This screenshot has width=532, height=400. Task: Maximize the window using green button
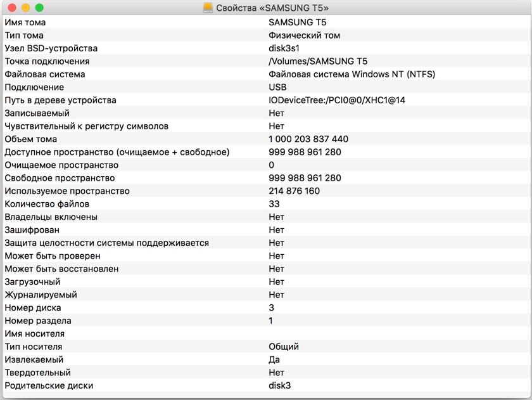39,8
